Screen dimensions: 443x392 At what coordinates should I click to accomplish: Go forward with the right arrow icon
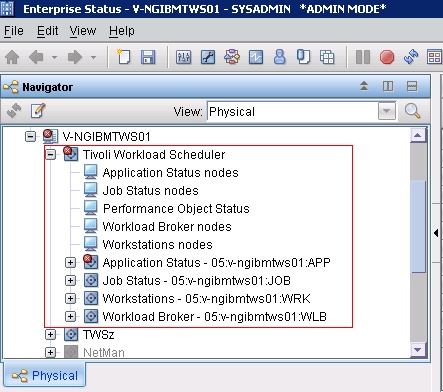[75, 57]
